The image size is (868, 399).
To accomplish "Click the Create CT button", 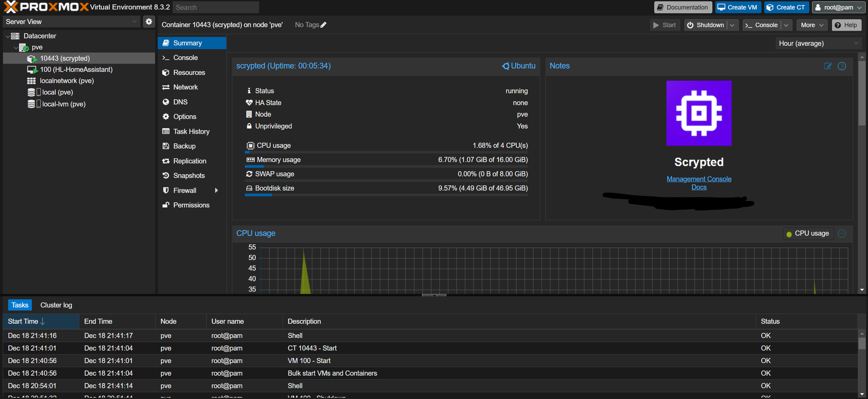I will coord(787,7).
